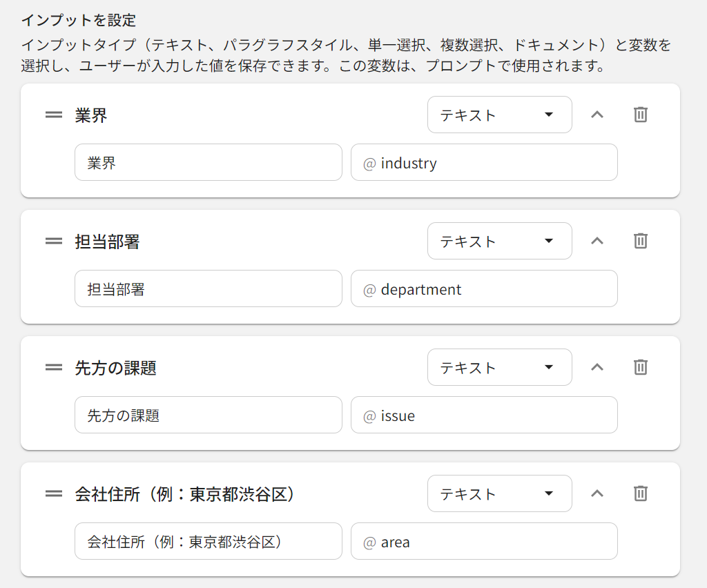This screenshot has height=588, width=707.
Task: Collapse the 会社住所 input card
Action: pyautogui.click(x=597, y=493)
